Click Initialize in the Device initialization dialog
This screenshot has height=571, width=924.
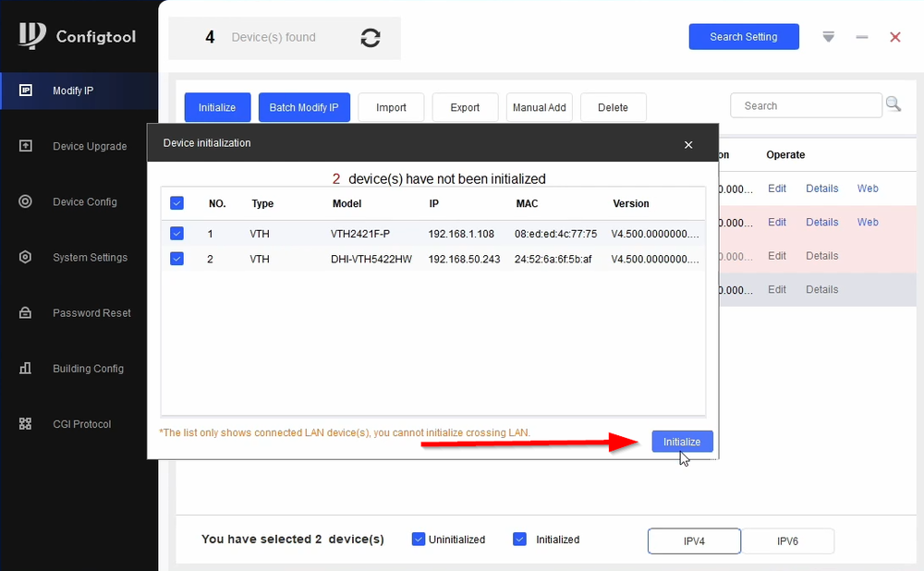tap(682, 442)
